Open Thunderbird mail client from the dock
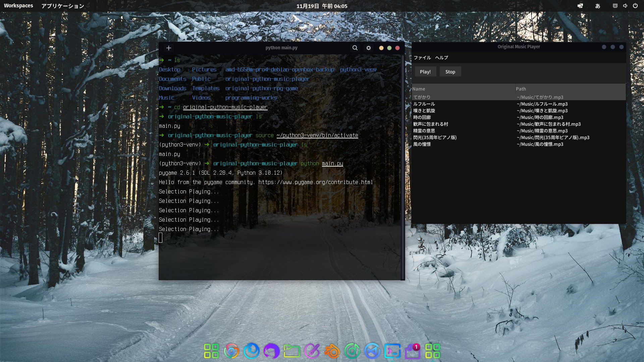Image resolution: width=644 pixels, height=362 pixels. point(272,351)
